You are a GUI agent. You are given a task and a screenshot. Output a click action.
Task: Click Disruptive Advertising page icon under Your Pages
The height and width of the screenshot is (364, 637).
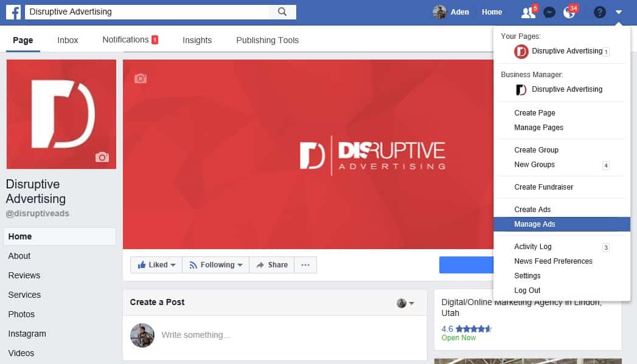pyautogui.click(x=521, y=52)
